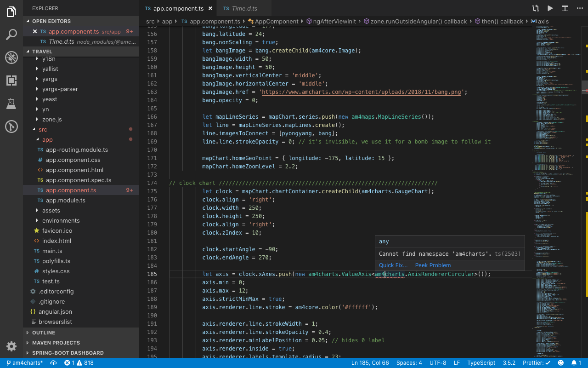Collapse the src folder

pyautogui.click(x=81, y=130)
